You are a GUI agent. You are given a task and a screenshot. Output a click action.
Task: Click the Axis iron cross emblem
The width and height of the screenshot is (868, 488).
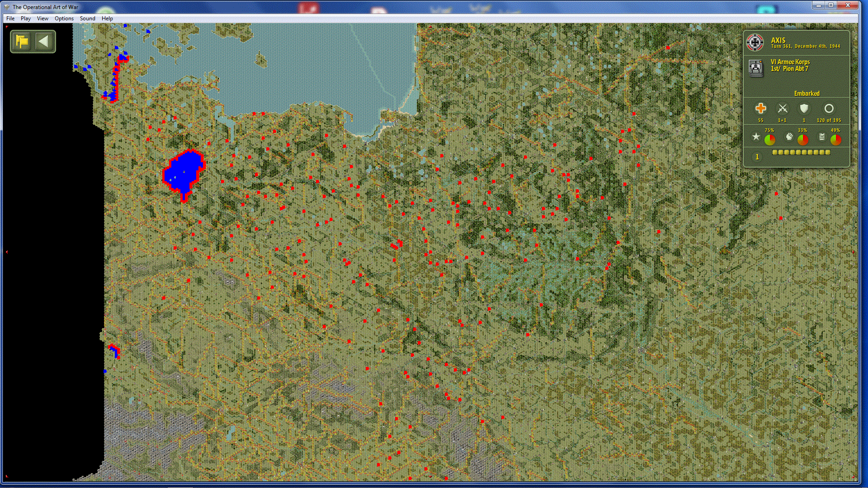pyautogui.click(x=755, y=42)
